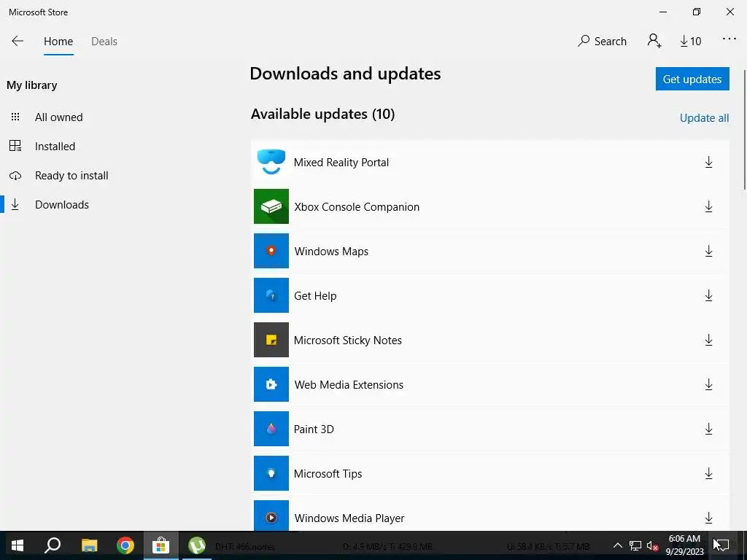The width and height of the screenshot is (747, 560).
Task: Go back using the back arrow
Action: coord(18,41)
